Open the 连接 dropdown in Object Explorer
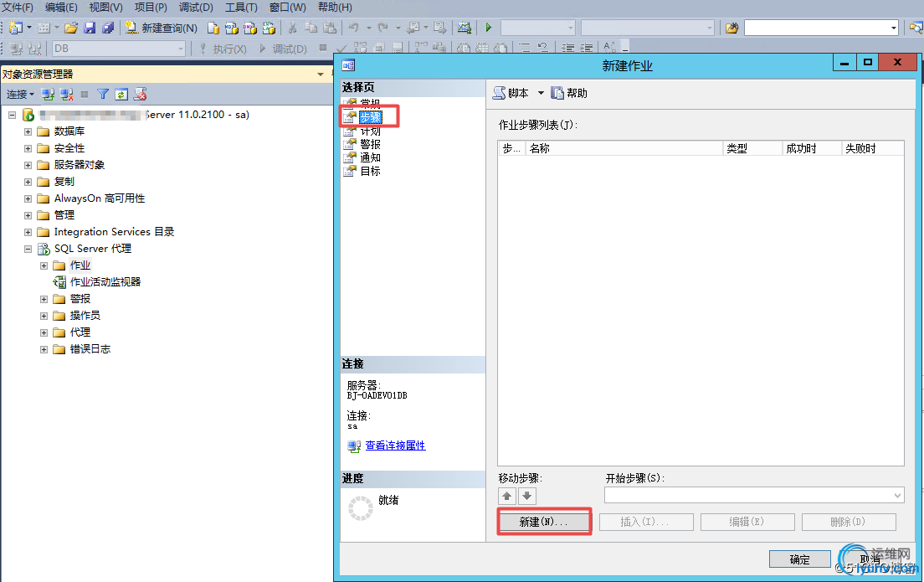924x582 pixels. (21, 95)
